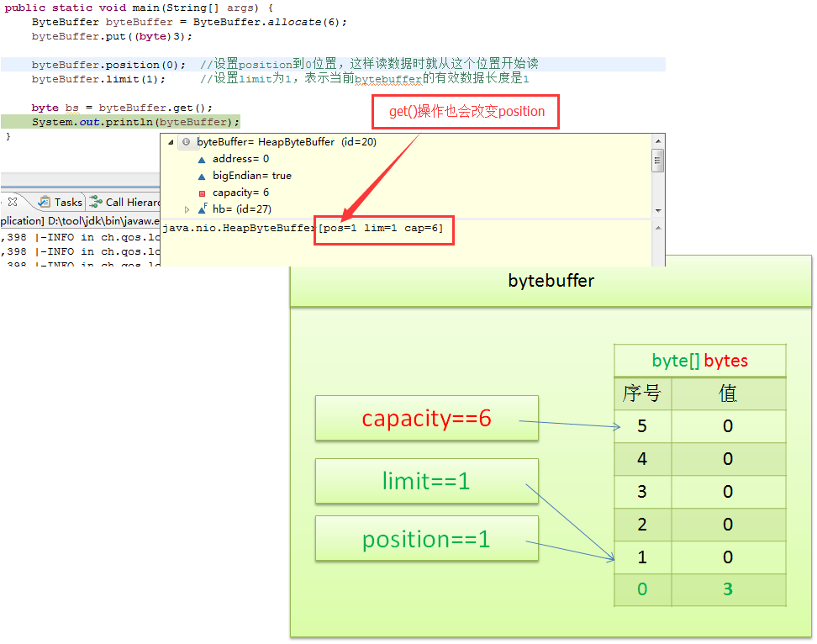Viewport: 817px width, 644px height.
Task: Click the hb final field icon
Action: [202, 209]
